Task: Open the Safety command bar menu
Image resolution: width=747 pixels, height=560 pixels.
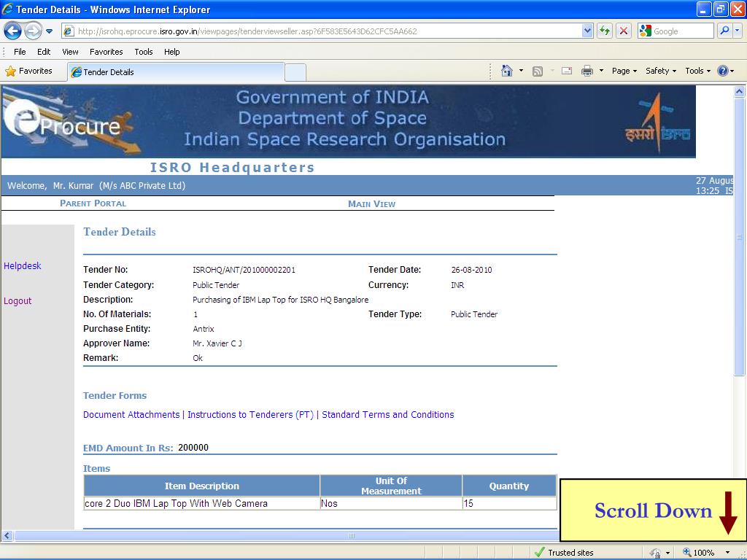Action: pyautogui.click(x=661, y=71)
